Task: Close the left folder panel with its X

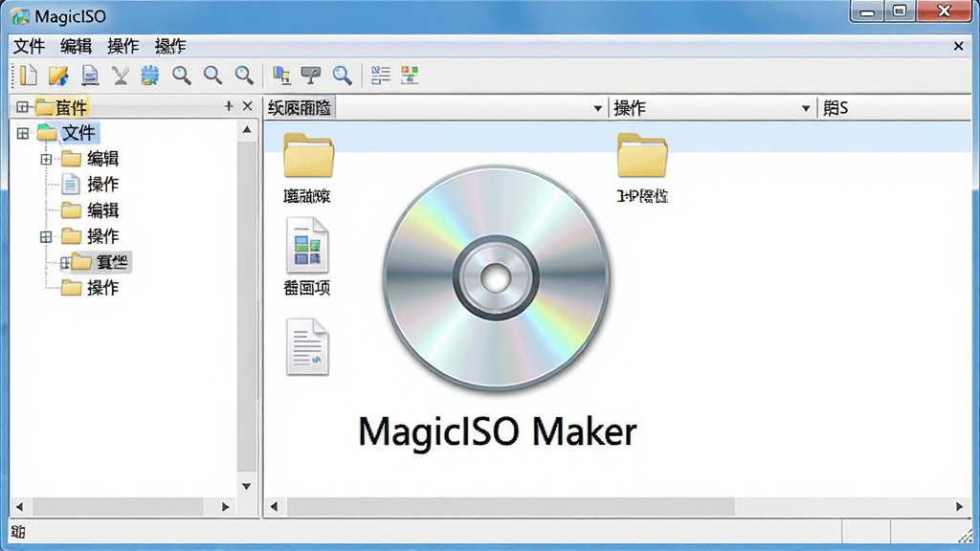Action: tap(248, 106)
